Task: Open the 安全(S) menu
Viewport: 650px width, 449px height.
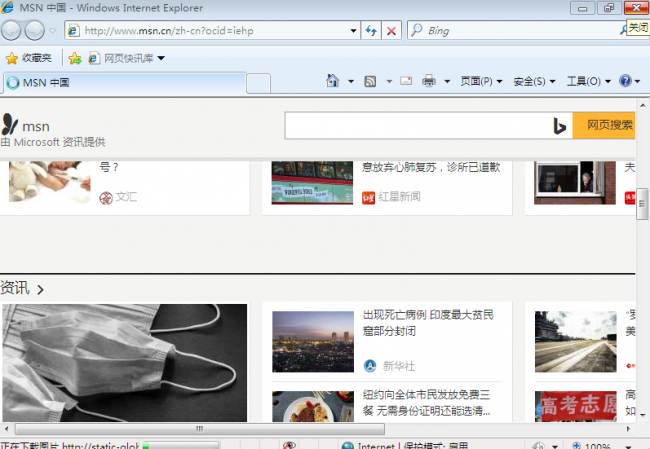Action: [534, 81]
